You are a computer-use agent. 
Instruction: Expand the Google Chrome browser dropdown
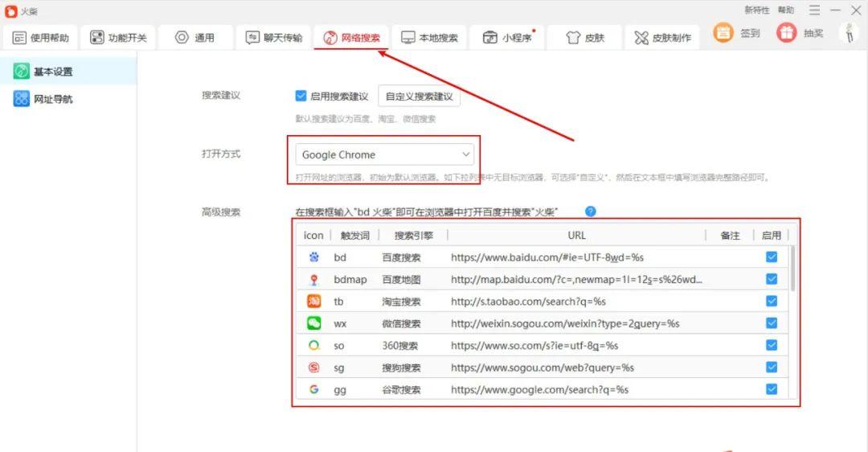pyautogui.click(x=385, y=154)
